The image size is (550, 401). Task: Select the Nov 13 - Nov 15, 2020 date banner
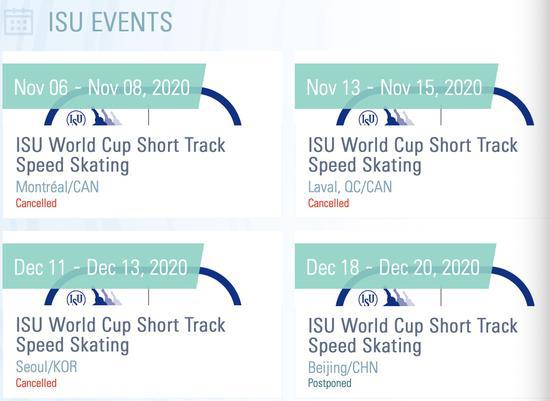tap(396, 86)
